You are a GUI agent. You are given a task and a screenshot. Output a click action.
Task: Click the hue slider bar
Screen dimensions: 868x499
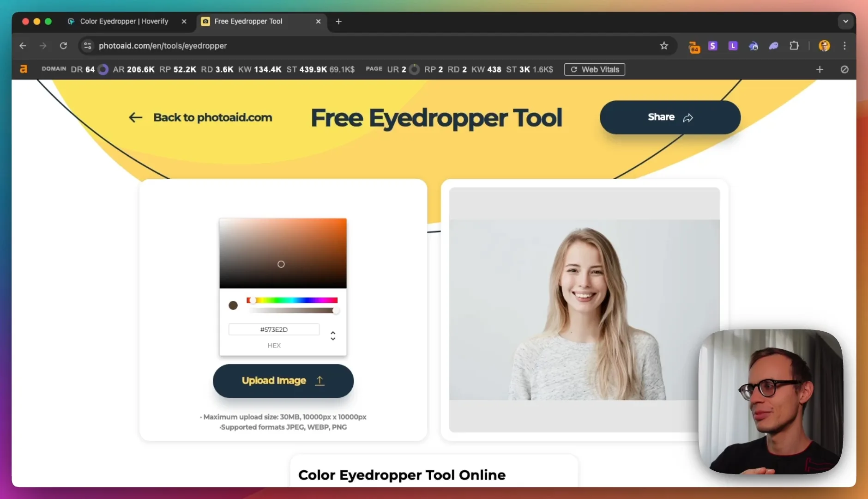click(x=292, y=300)
